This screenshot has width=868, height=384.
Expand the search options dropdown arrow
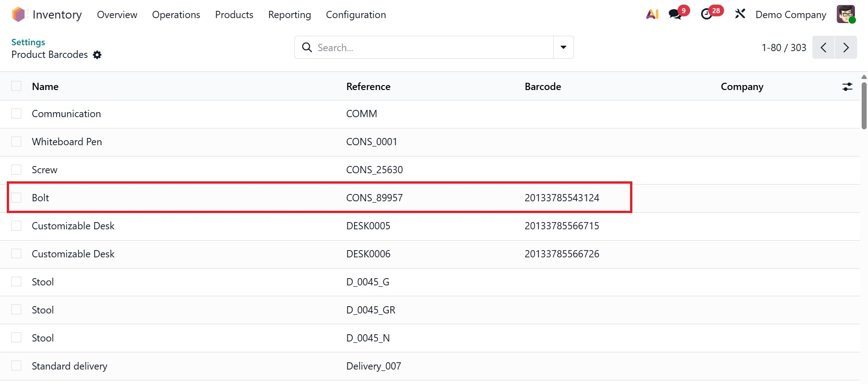[564, 47]
